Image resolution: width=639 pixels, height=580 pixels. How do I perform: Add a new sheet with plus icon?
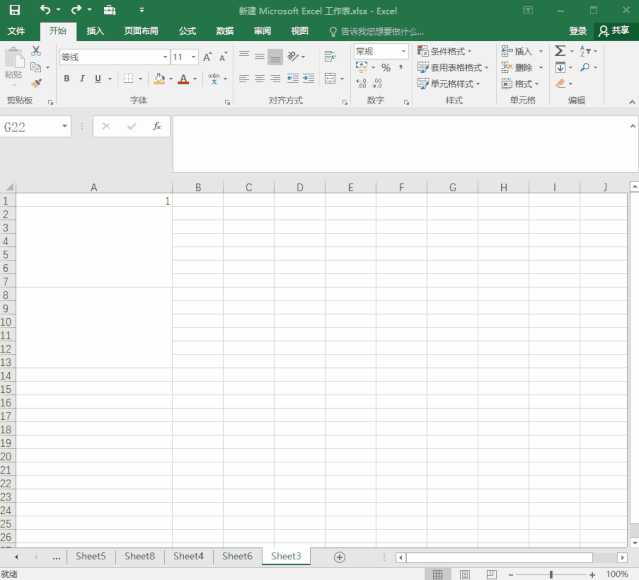pos(339,557)
